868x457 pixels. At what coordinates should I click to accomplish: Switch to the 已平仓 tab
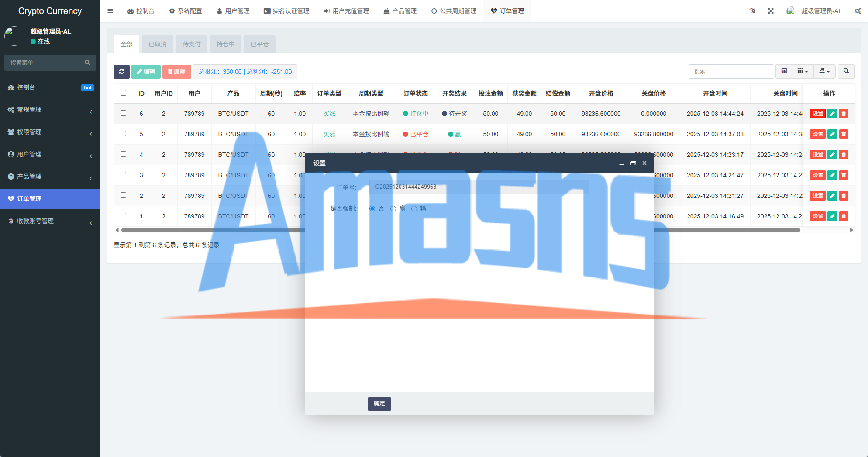(260, 44)
